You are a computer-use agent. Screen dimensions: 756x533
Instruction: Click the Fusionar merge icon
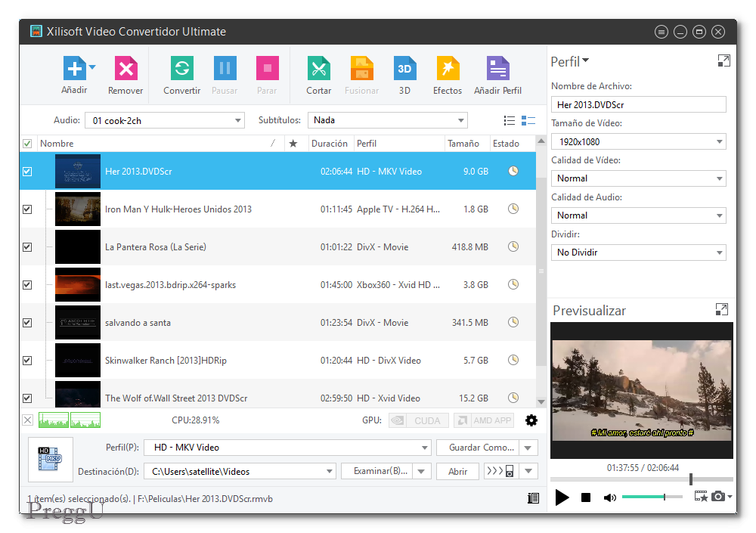(361, 69)
